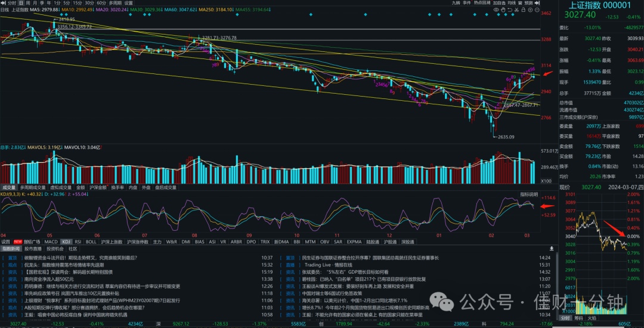
Task: Open 设置 in the top period bar
Action: 129,3
